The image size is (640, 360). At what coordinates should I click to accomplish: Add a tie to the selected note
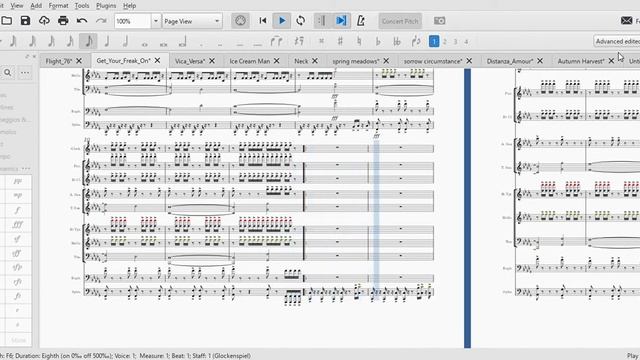(x=277, y=41)
